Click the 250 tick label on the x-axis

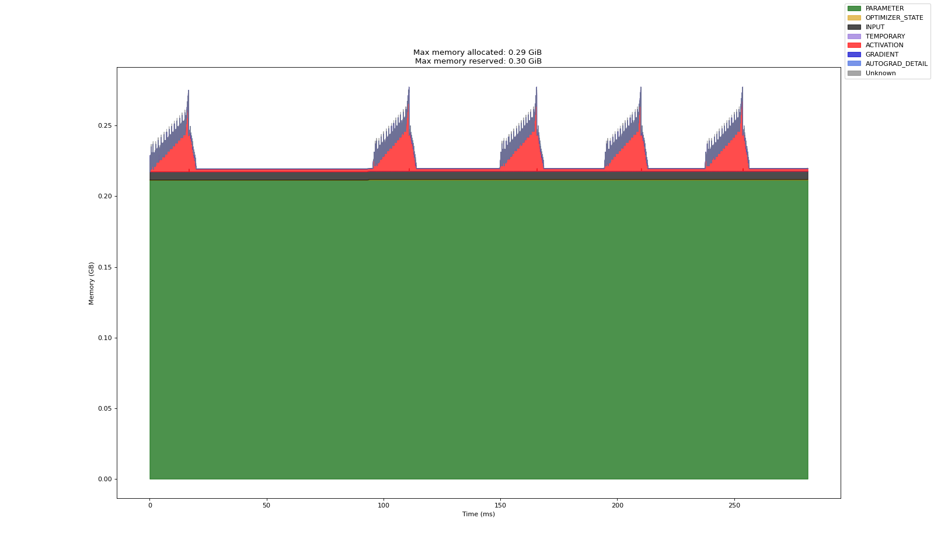pos(734,505)
